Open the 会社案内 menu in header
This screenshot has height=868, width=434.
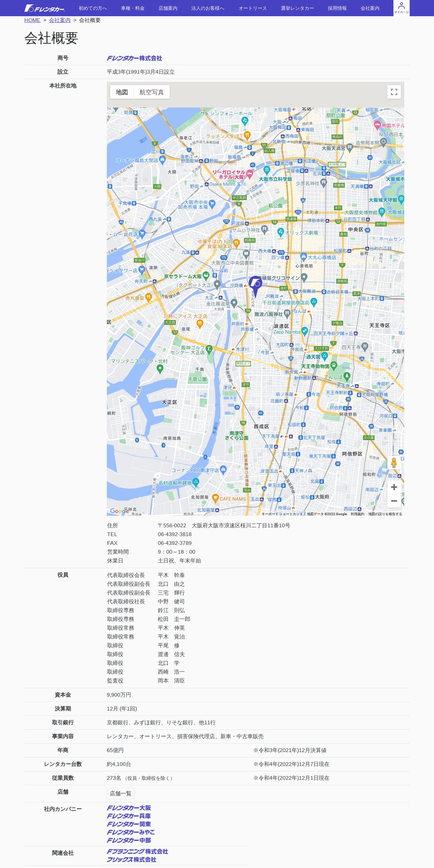(x=370, y=8)
